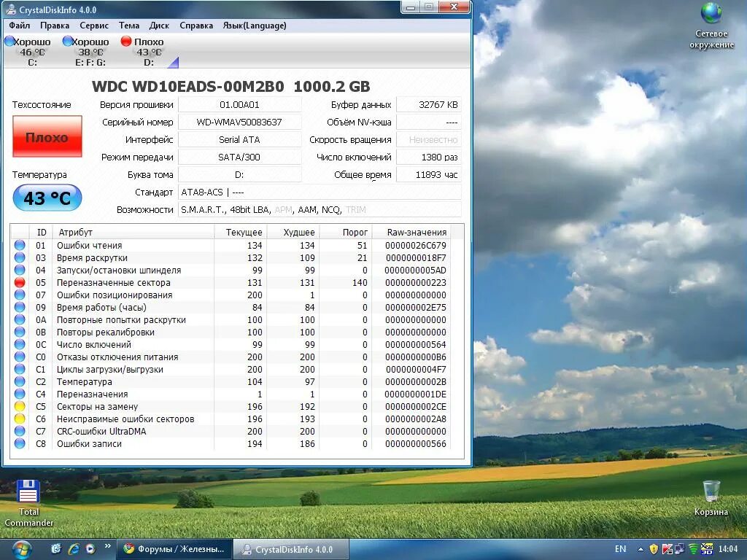Launch media player from quick launch
The width and height of the screenshot is (747, 560).
90,548
